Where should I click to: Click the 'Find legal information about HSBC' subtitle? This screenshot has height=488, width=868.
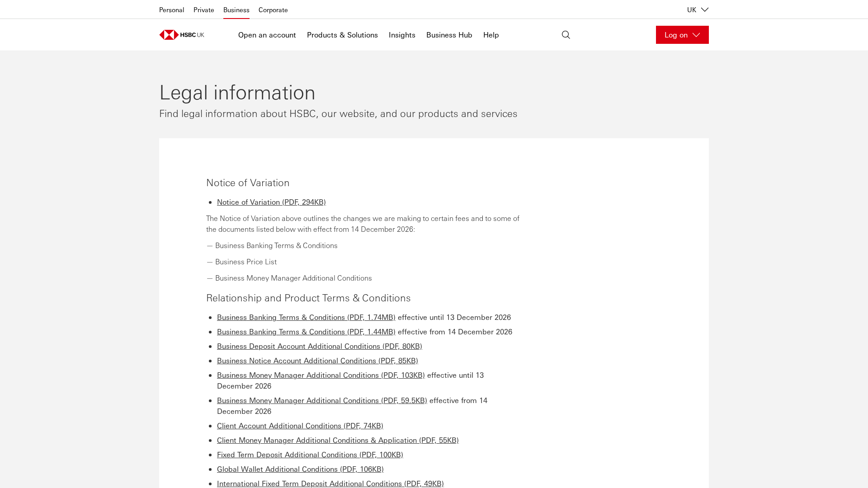pyautogui.click(x=338, y=113)
